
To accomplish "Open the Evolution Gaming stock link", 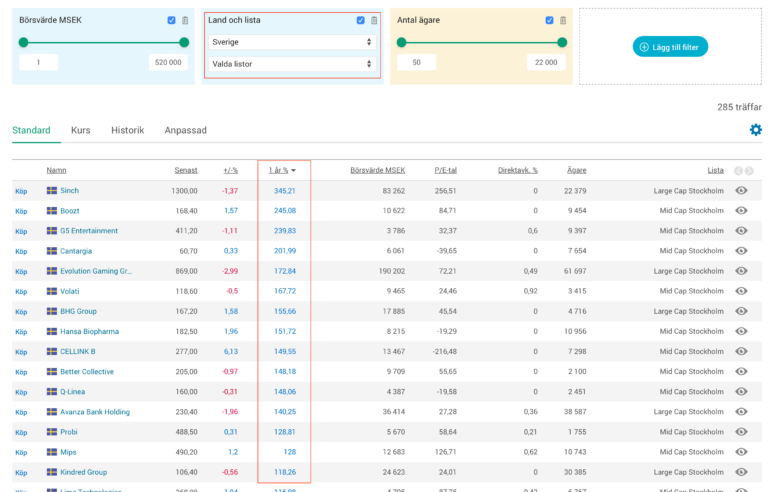I will [96, 271].
